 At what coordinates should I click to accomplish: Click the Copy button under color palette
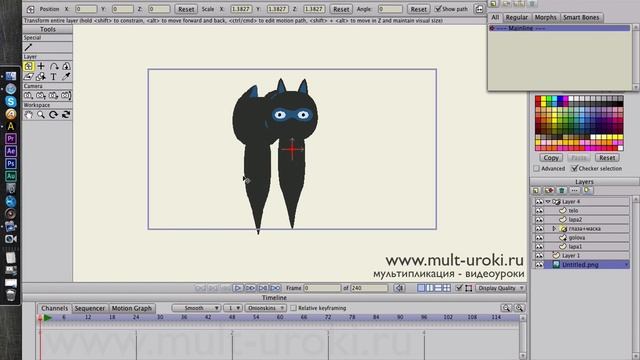click(x=551, y=158)
